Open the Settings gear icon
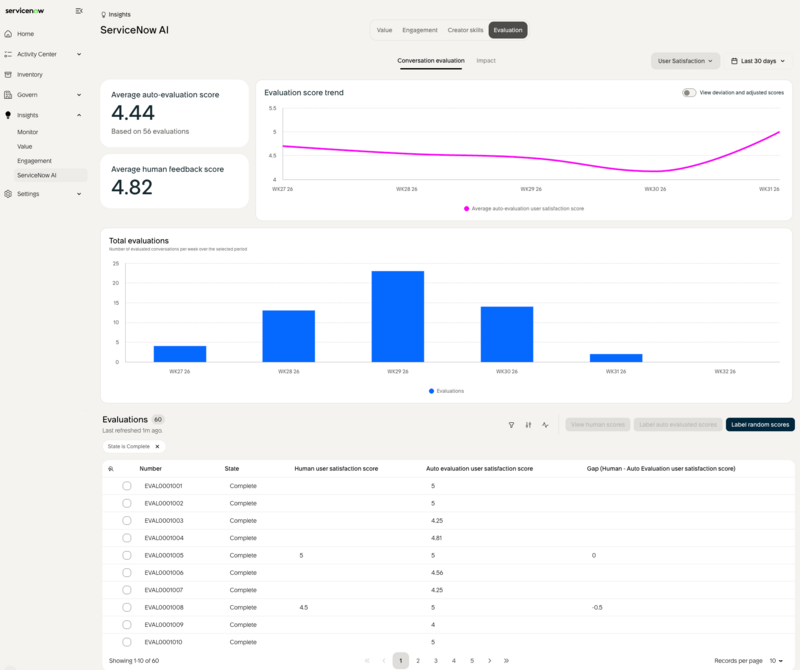Viewport: 800px width, 670px height. [x=8, y=194]
